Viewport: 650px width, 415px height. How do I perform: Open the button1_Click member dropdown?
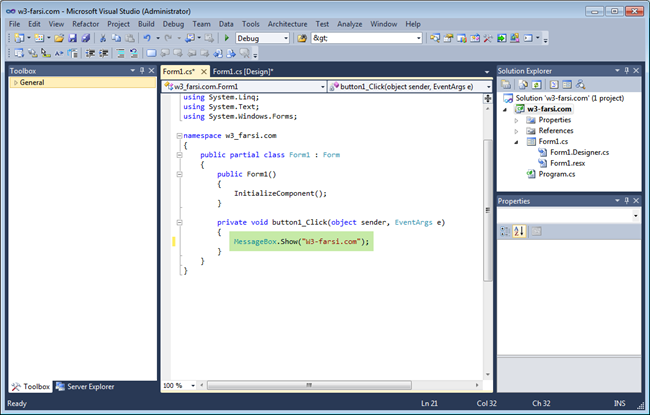click(x=488, y=86)
